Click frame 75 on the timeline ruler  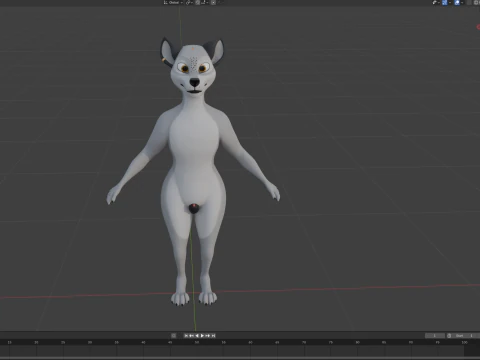click(x=331, y=342)
